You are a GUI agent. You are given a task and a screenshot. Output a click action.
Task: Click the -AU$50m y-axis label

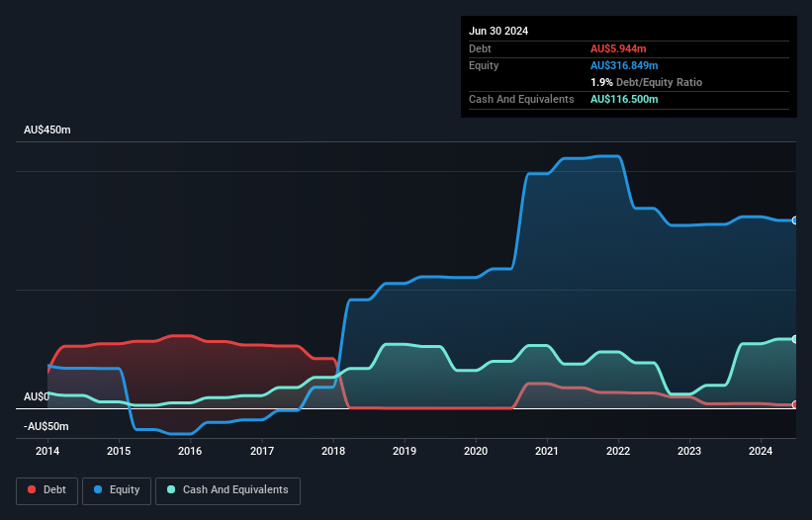(46, 426)
